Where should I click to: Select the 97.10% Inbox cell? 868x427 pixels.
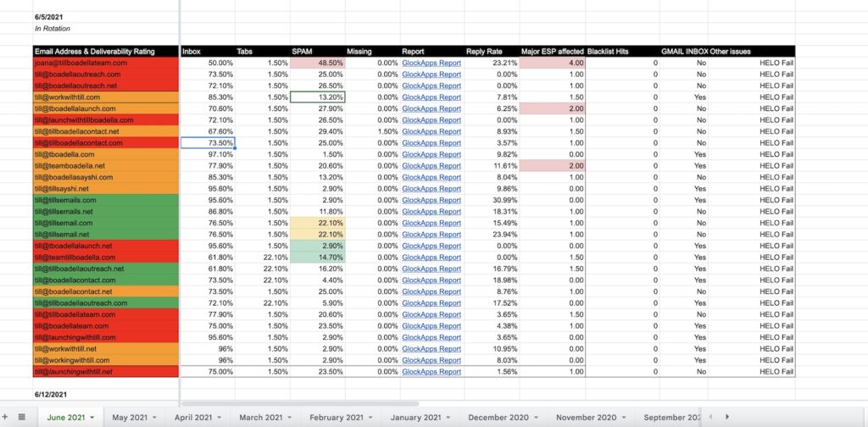click(208, 154)
